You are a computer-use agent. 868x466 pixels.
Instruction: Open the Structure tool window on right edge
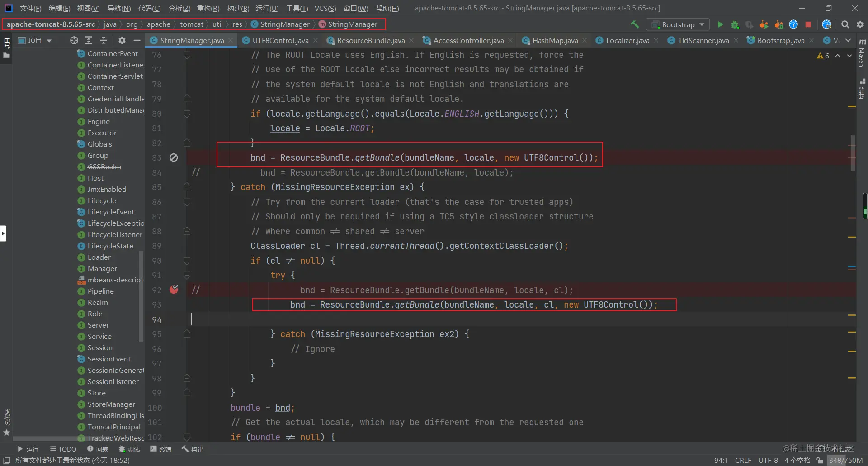(862, 89)
